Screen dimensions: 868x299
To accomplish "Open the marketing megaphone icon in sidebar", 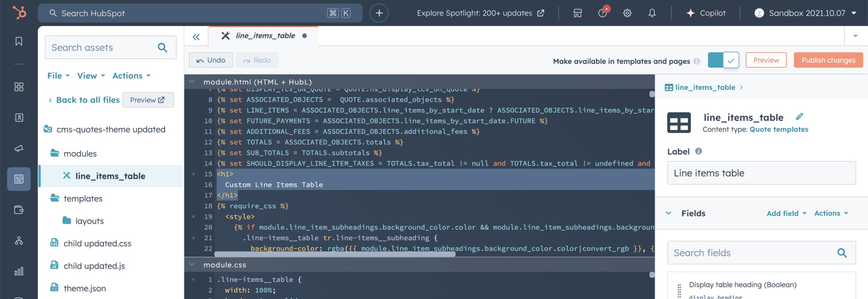I will pyautogui.click(x=19, y=148).
